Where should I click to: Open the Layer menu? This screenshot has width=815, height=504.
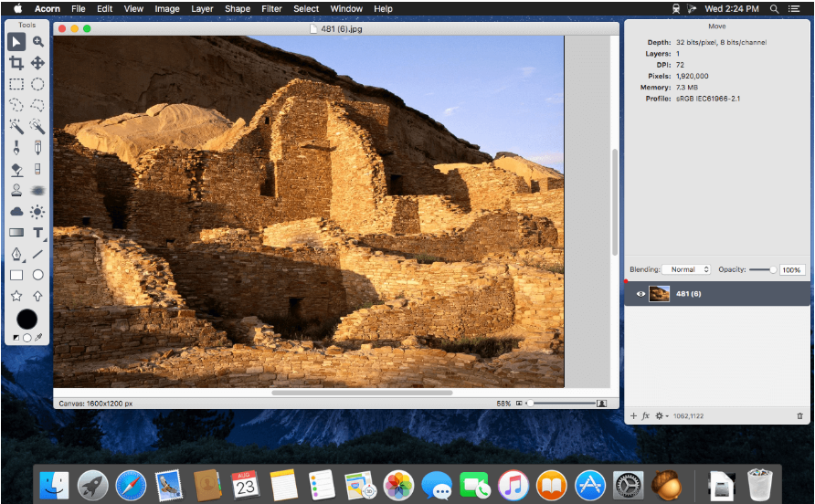pyautogui.click(x=201, y=8)
